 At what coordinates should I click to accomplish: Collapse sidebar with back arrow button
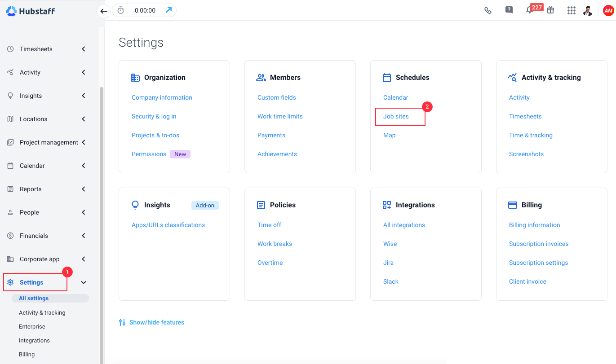coord(104,11)
